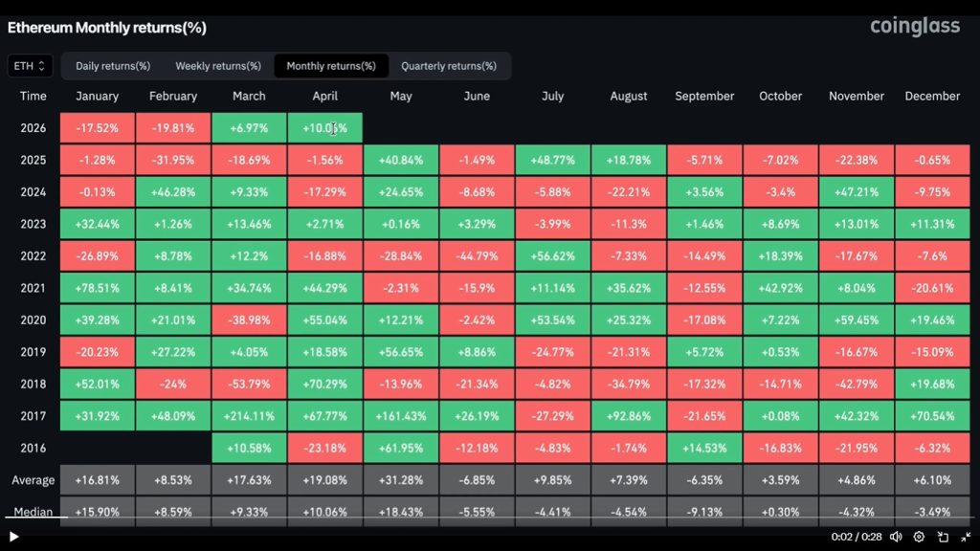Click the coinglass logo
Screen dimensions: 980x551
pyautogui.click(x=914, y=27)
